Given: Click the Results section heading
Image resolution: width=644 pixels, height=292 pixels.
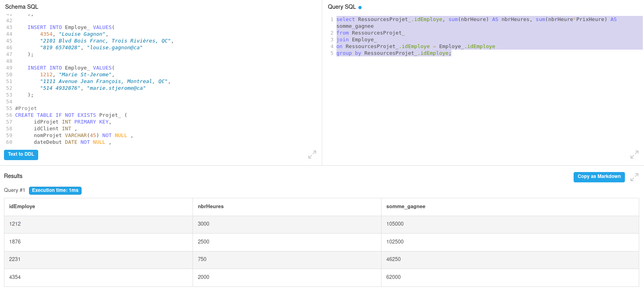Looking at the screenshot, I should coord(13,176).
